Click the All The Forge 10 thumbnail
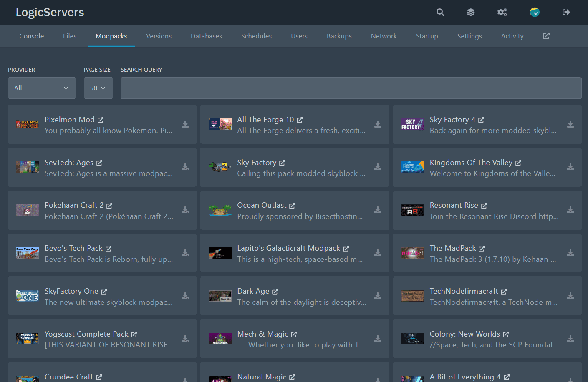The width and height of the screenshot is (588, 382). (x=220, y=124)
